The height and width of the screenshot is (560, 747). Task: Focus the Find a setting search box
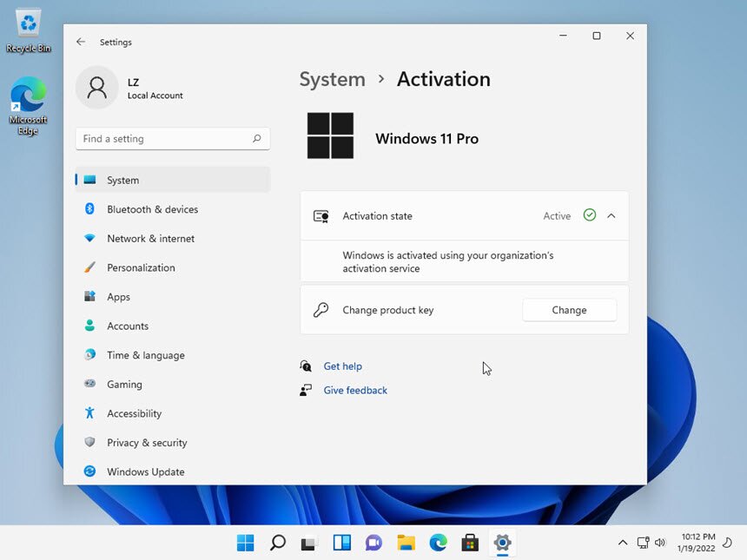[x=173, y=139]
